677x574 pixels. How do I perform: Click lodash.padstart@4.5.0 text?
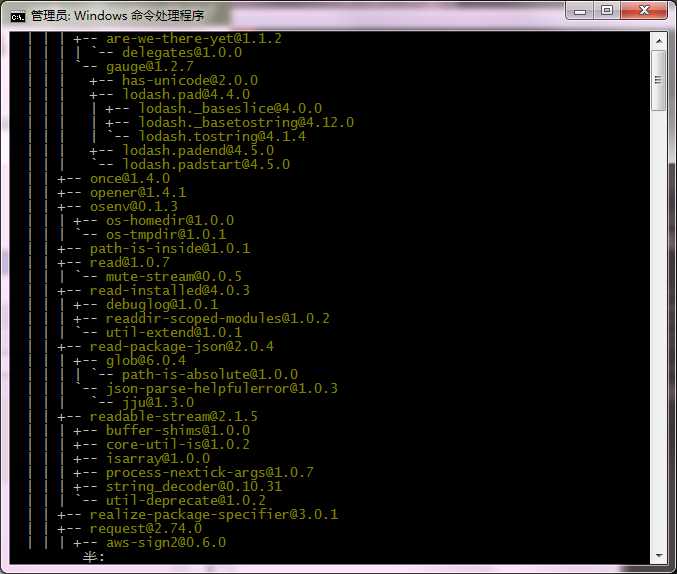point(206,165)
